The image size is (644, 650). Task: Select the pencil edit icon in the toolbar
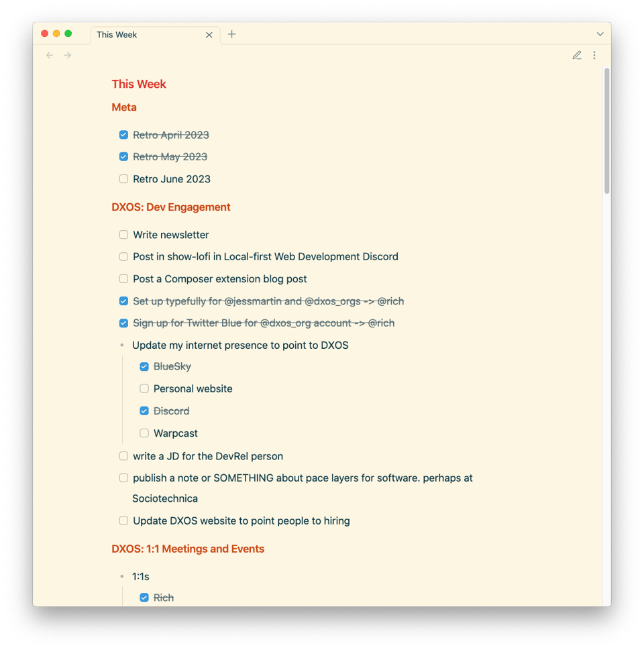pos(577,55)
